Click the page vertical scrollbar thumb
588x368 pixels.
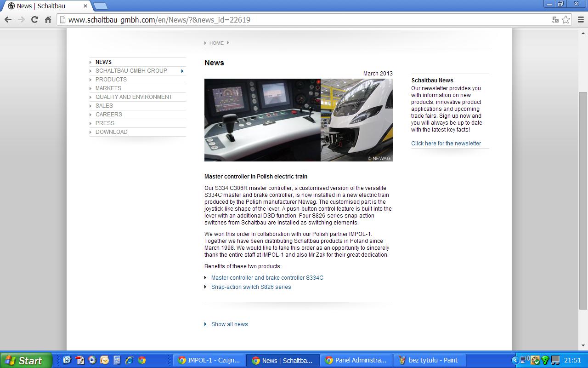coord(583,200)
